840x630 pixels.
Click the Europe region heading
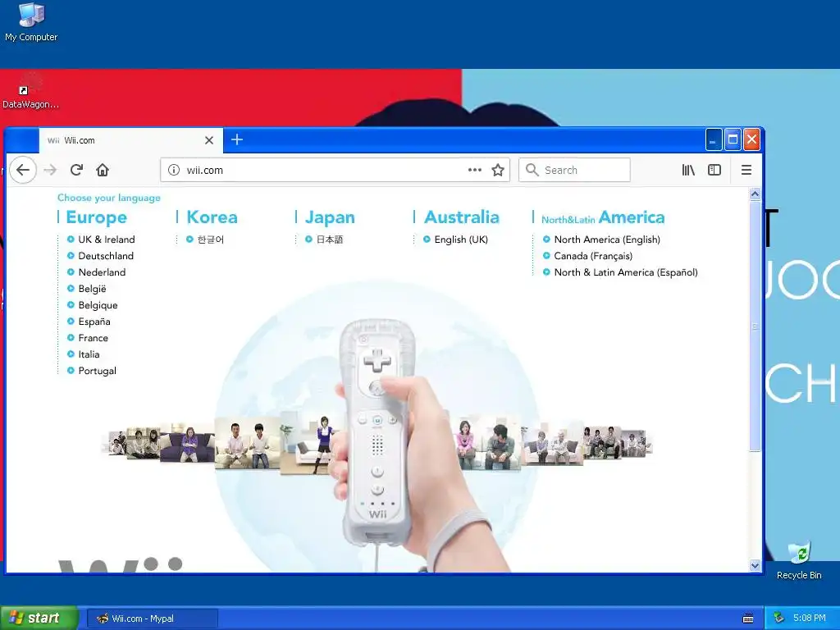(x=97, y=217)
